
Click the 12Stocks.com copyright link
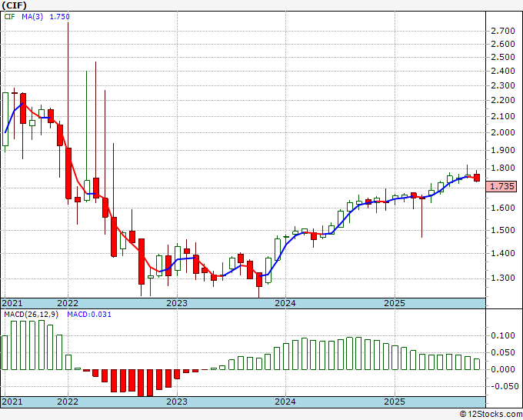point(491,414)
